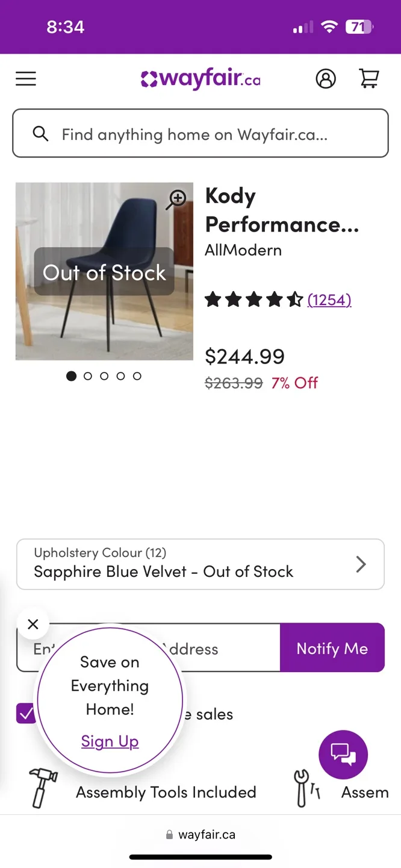This screenshot has height=868, width=401.
Task: Click the search magnifying glass icon
Action: point(40,134)
